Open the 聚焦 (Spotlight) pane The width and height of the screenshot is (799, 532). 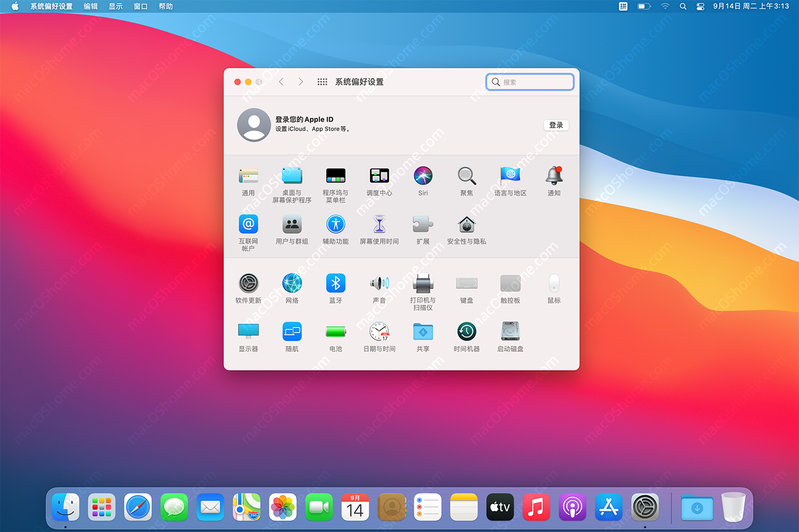[466, 176]
